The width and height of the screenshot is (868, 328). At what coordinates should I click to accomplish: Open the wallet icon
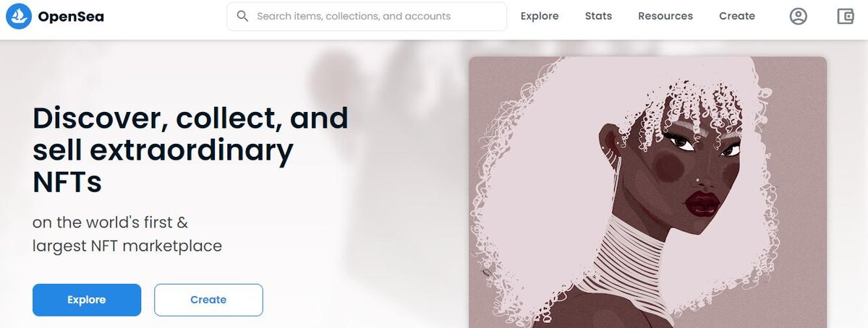[x=845, y=16]
